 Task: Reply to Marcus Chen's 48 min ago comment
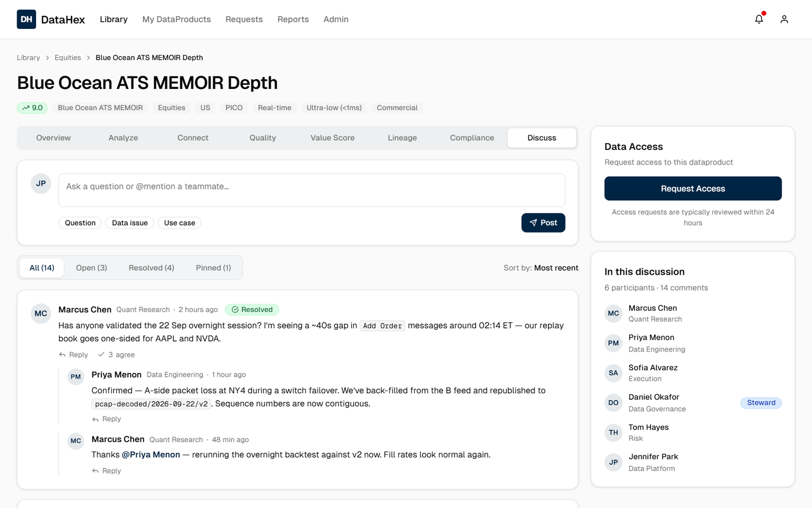(107, 471)
